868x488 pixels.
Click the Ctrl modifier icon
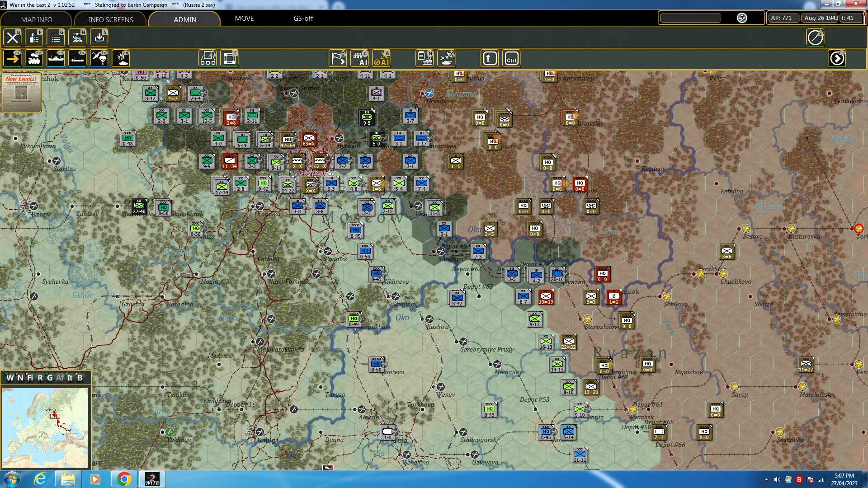coord(512,58)
